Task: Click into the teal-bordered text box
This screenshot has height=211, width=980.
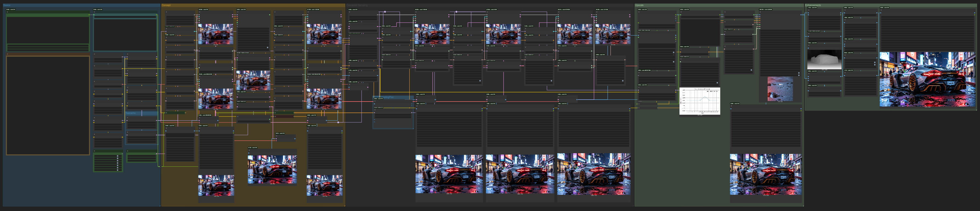Action: click(x=125, y=35)
